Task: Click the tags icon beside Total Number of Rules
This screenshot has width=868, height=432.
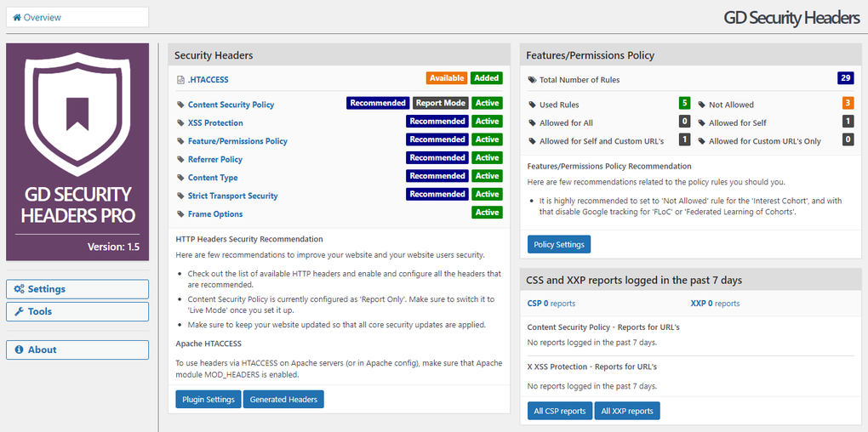Action: [x=533, y=80]
